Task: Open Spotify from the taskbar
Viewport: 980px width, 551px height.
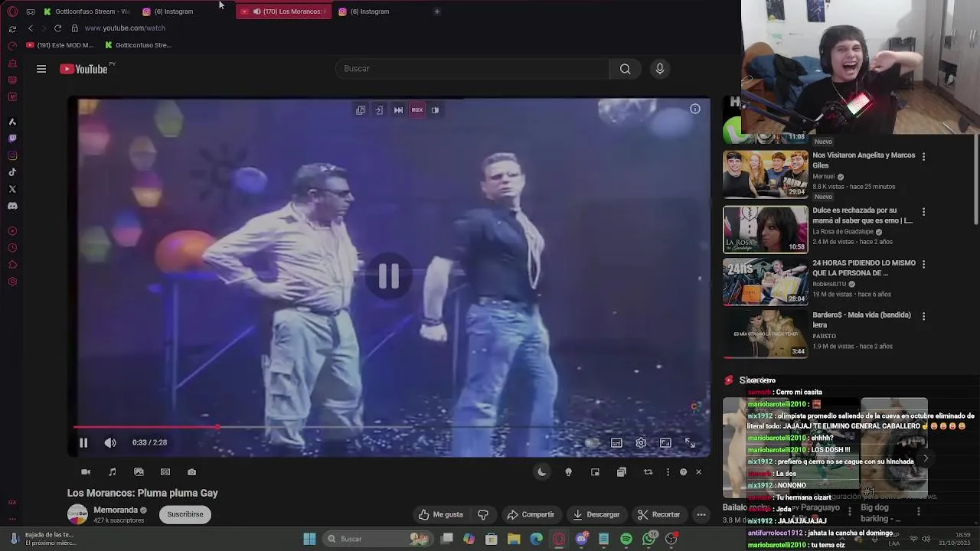Action: [x=626, y=539]
